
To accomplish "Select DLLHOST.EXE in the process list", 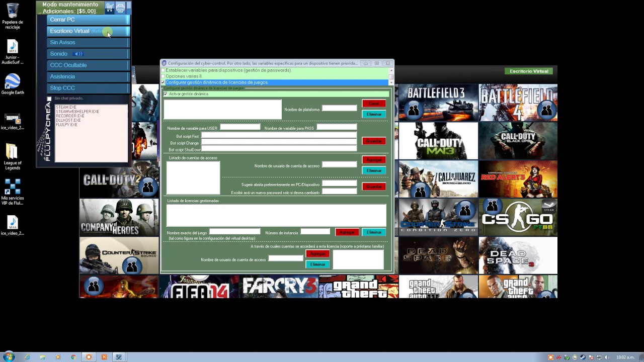I will [68, 120].
